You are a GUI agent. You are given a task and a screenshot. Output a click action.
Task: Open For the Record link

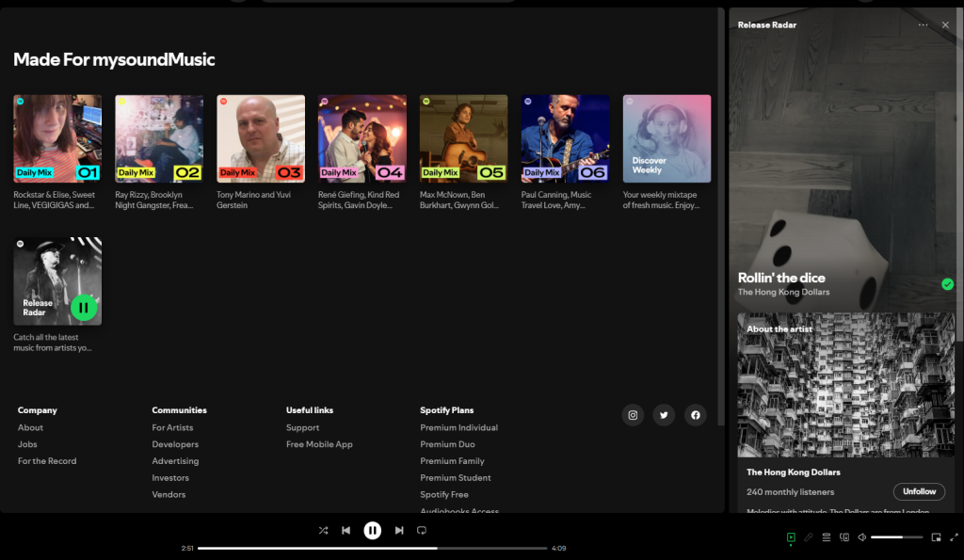point(47,460)
